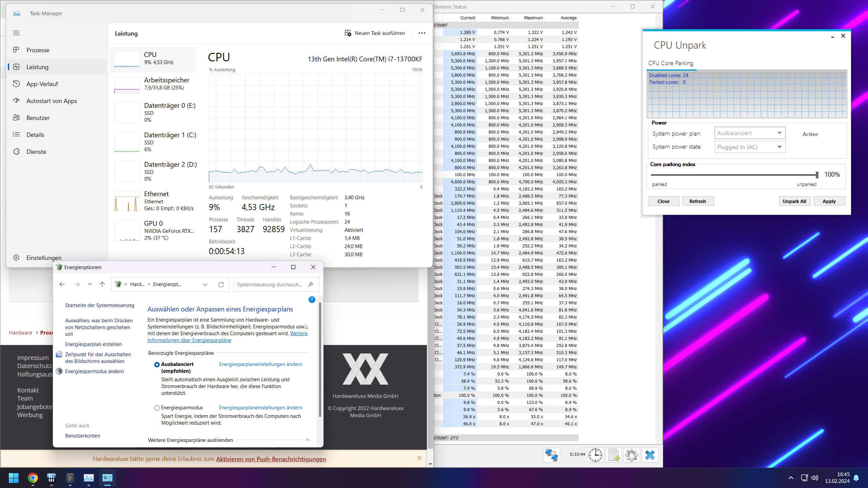Open the volume control in system tray
868x488 pixels.
815,478
